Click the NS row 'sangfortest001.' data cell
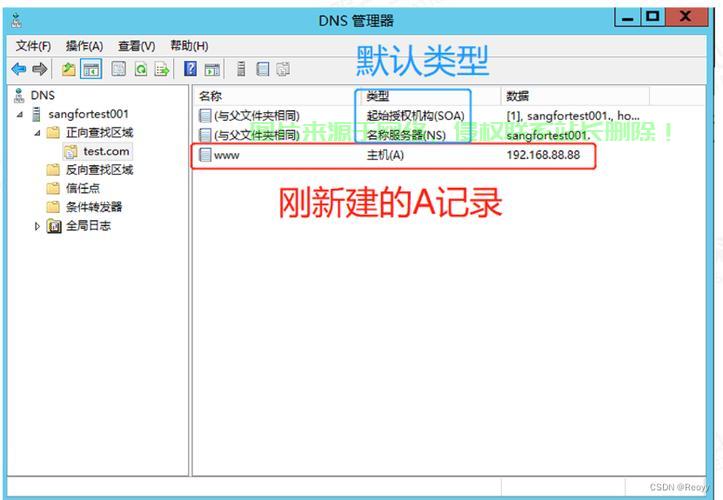Screen dimensions: 723x500 [x=548, y=135]
